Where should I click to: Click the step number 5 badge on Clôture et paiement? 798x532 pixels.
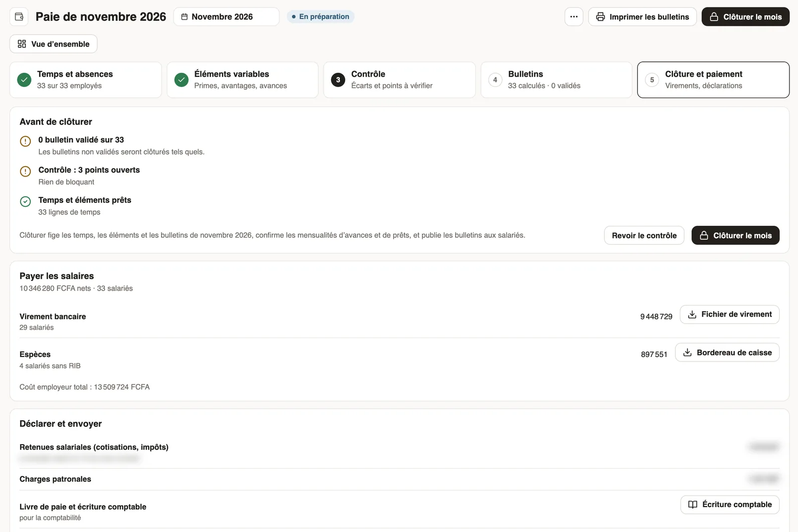pos(652,80)
